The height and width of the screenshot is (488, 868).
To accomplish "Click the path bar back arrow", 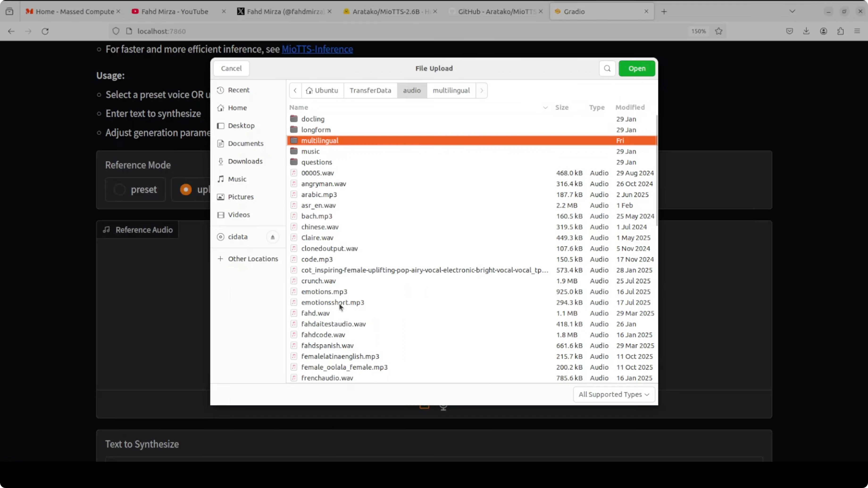I will [295, 91].
